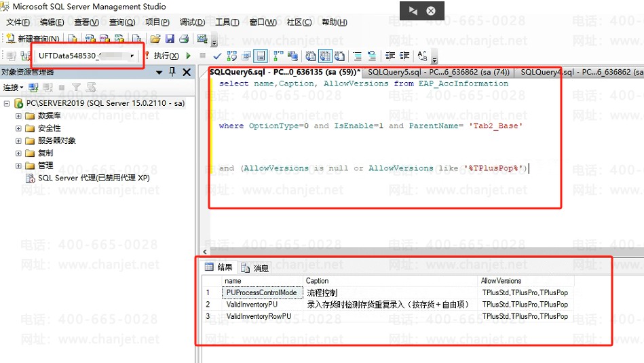Open the Help (帮助) menu

335,22
